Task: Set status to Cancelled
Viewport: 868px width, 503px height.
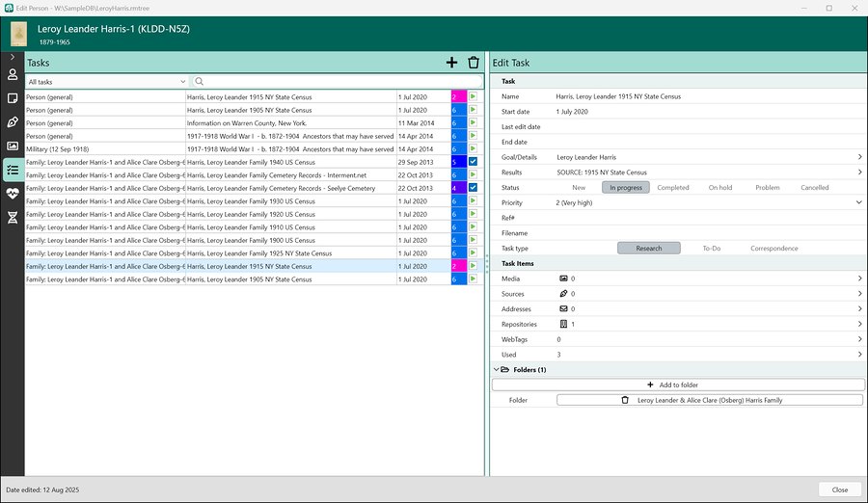Action: [x=815, y=188]
